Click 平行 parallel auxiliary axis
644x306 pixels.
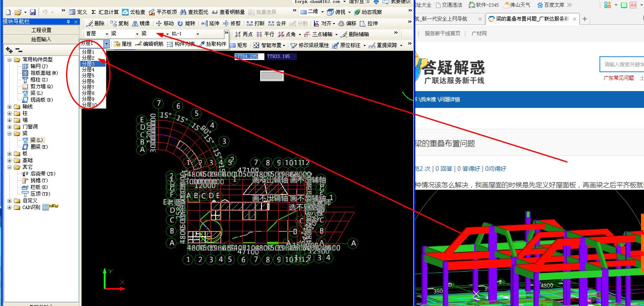(x=265, y=34)
